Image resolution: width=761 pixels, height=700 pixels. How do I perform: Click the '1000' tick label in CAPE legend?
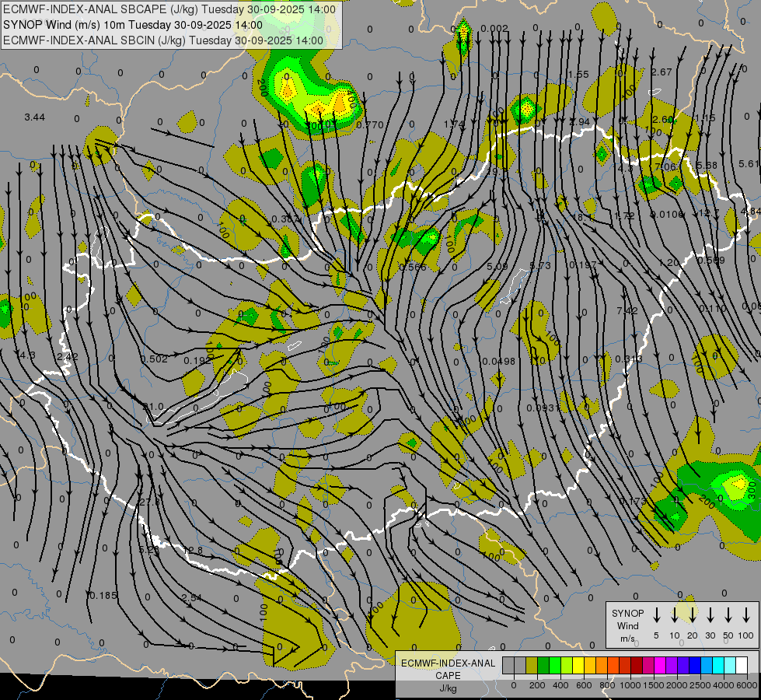click(x=630, y=685)
